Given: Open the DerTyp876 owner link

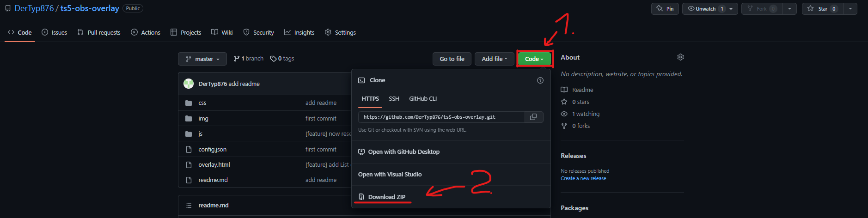Looking at the screenshot, I should pyautogui.click(x=34, y=8).
